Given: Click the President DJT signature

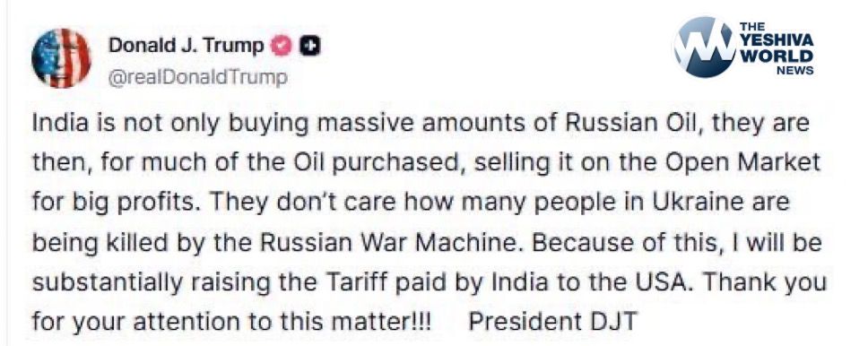Looking at the screenshot, I should (x=553, y=322).
